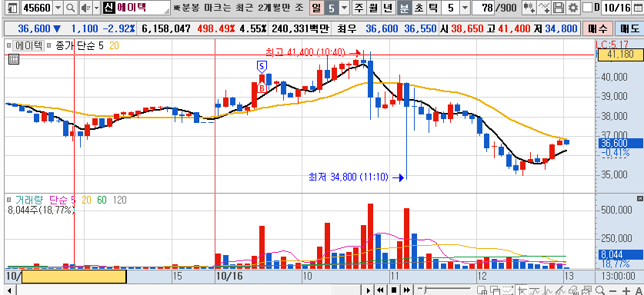Image resolution: width=644 pixels, height=295 pixels.
Task: Click the zoom slider handle at bottom
Action: pos(424,290)
